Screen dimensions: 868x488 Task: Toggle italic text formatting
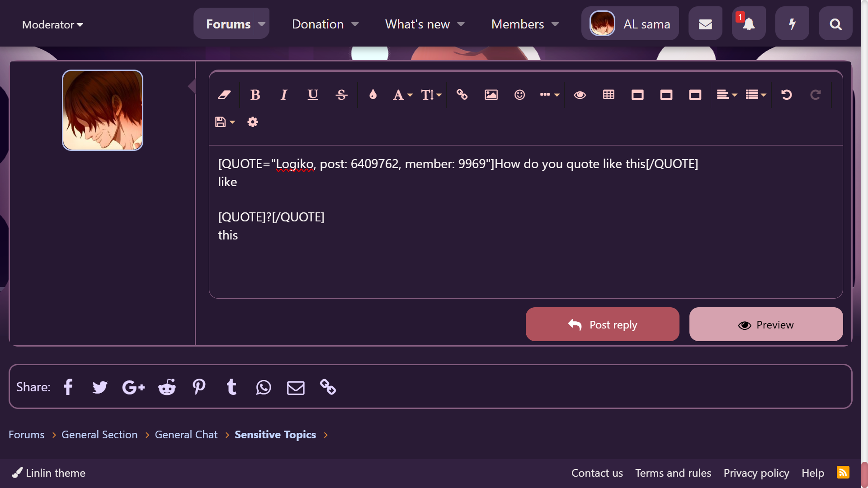pos(284,95)
